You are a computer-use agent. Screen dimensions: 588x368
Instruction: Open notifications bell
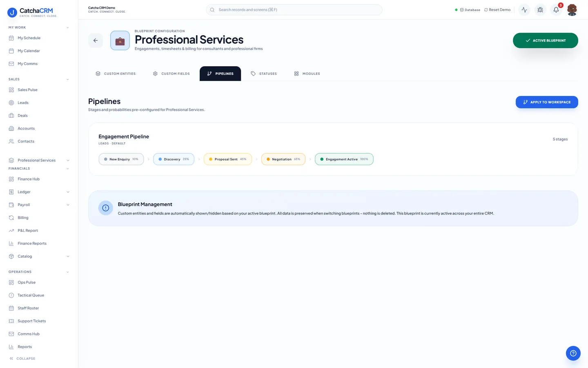click(556, 10)
